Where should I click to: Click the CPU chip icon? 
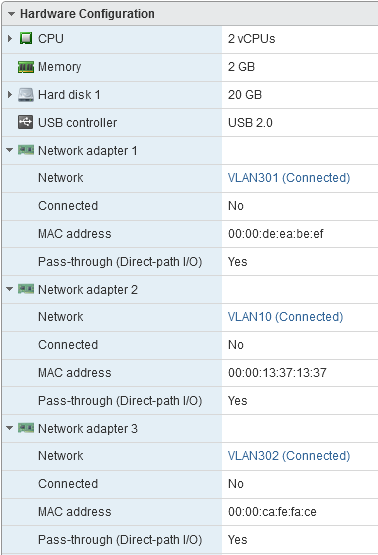click(26, 38)
